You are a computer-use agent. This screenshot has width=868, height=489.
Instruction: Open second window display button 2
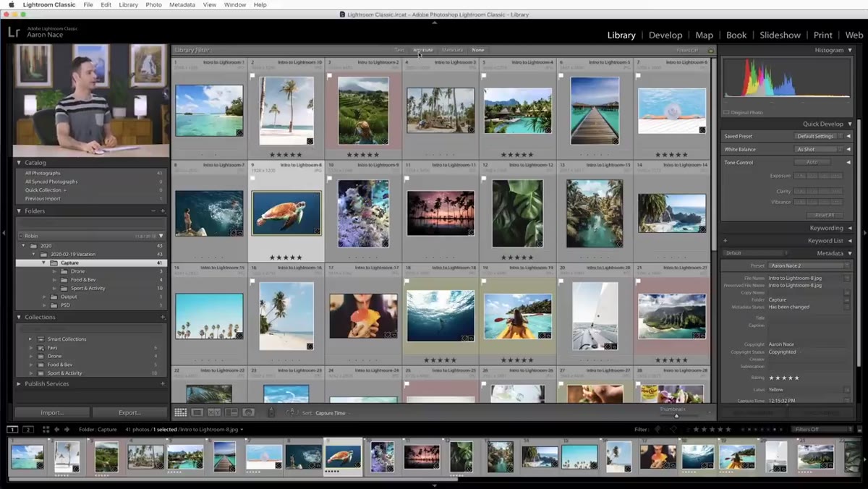click(28, 430)
